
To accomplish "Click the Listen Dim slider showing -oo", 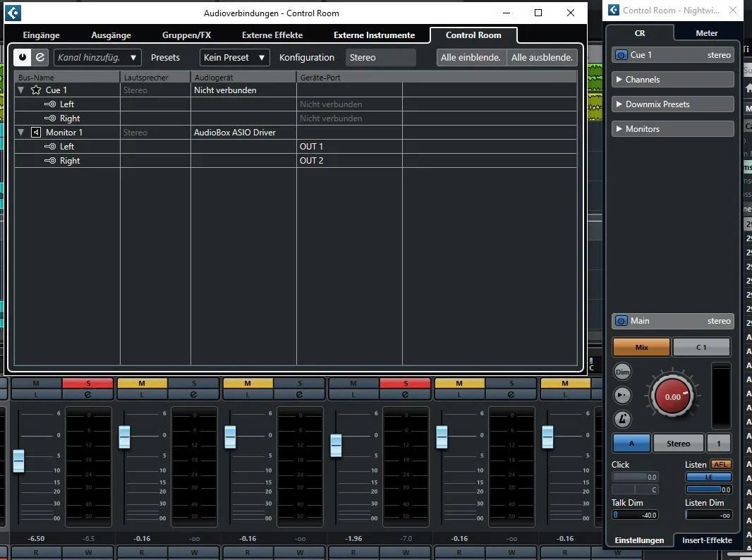I will (x=708, y=516).
